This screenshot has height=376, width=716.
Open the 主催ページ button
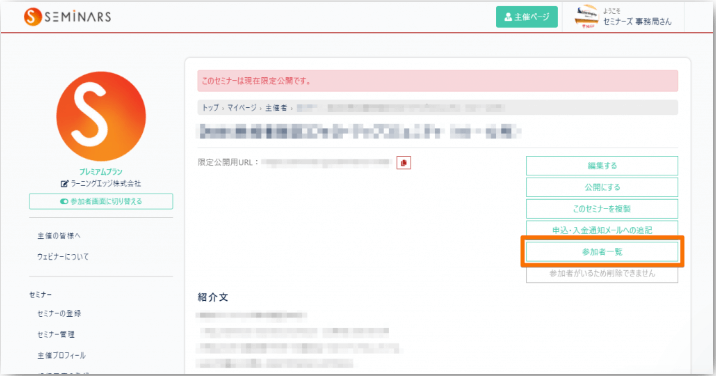(x=526, y=17)
